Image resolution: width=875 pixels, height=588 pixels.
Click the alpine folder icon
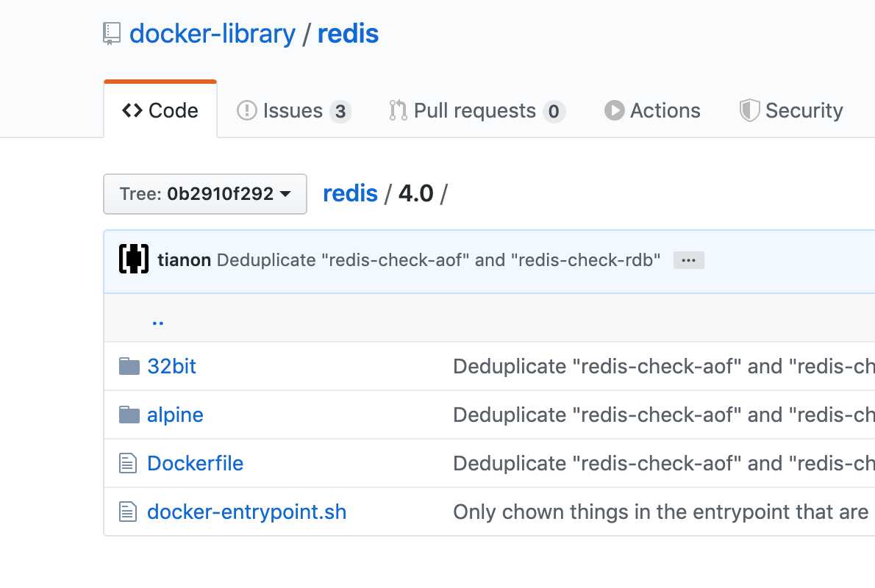129,415
